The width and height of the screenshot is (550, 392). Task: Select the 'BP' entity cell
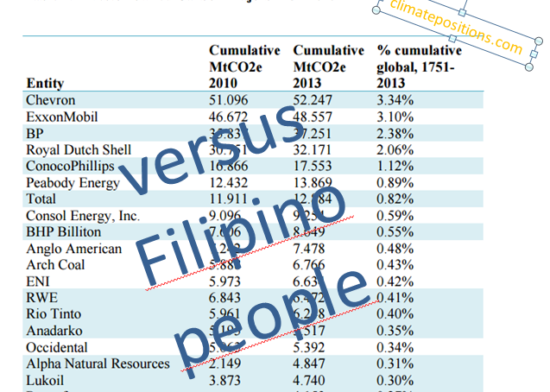point(35,134)
